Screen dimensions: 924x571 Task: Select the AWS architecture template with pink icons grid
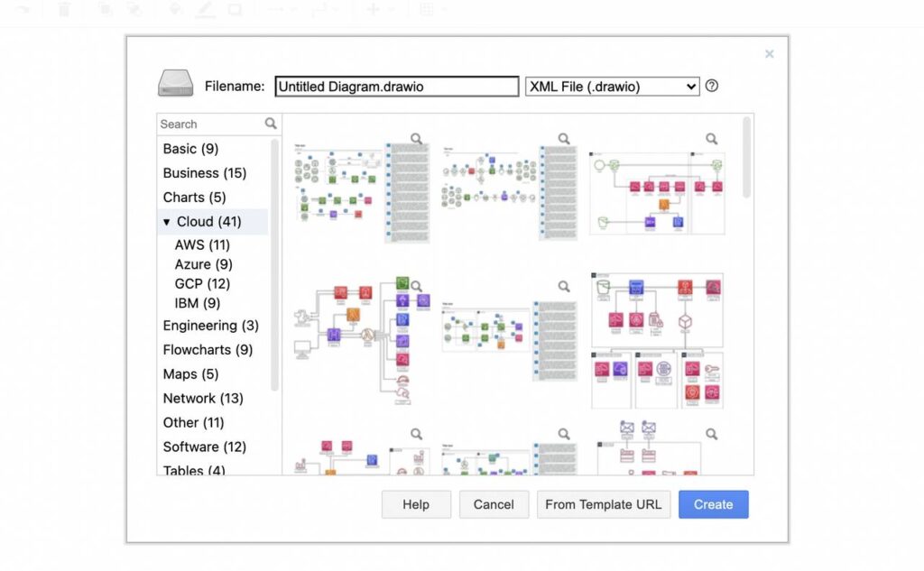657,341
